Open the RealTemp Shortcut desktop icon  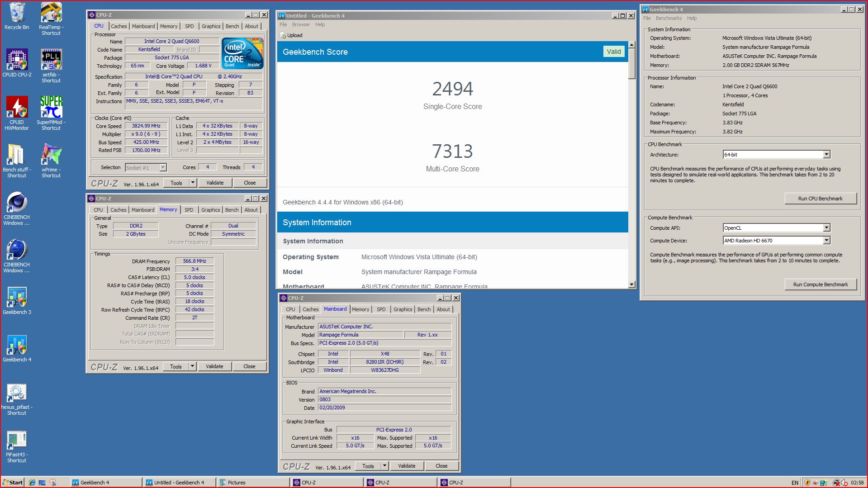point(51,19)
